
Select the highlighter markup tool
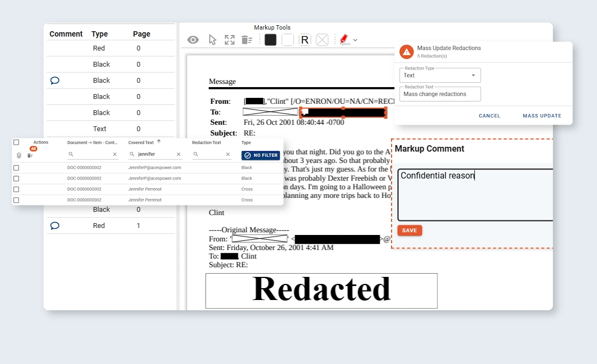tap(344, 39)
